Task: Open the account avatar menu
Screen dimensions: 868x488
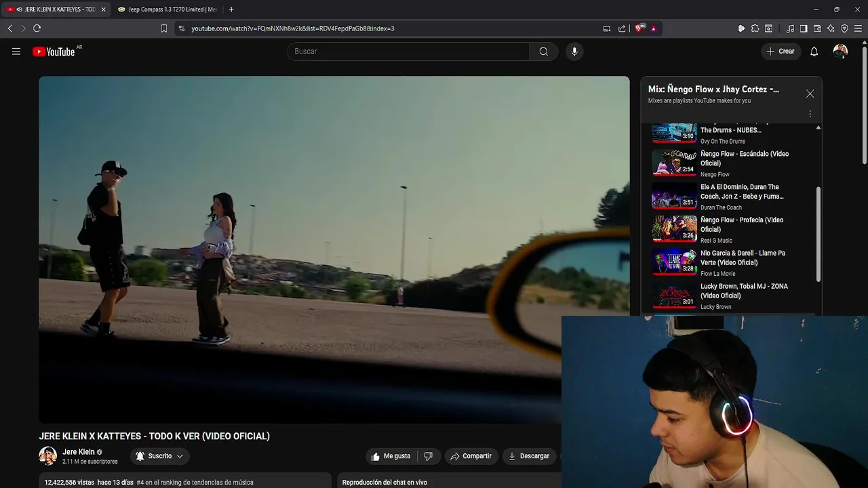Action: point(840,52)
